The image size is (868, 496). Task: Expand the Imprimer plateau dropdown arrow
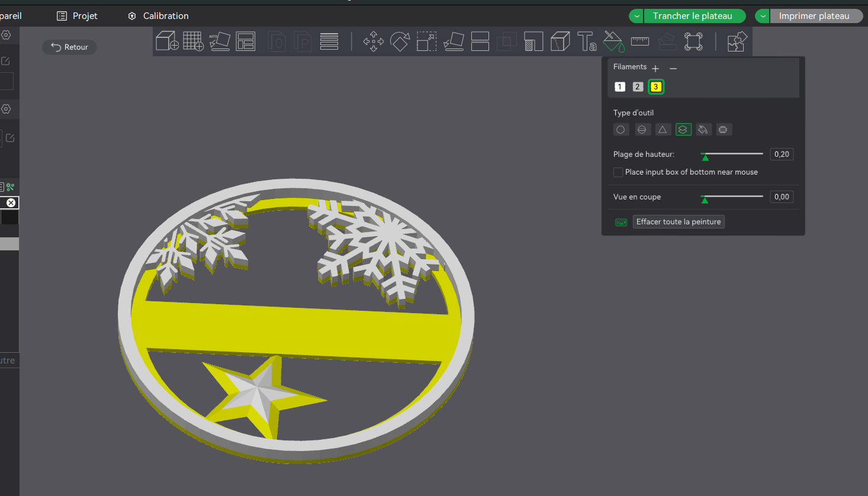[x=763, y=16]
